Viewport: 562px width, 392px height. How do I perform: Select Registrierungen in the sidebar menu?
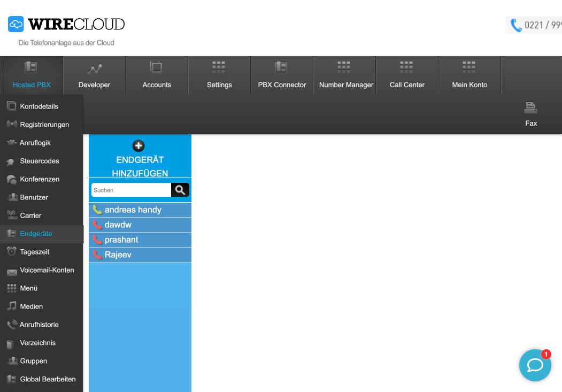(x=44, y=125)
